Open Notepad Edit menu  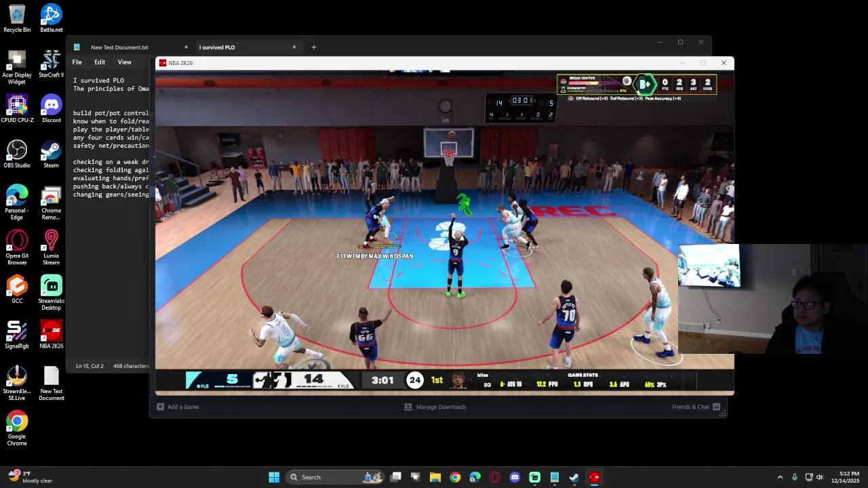coord(100,62)
